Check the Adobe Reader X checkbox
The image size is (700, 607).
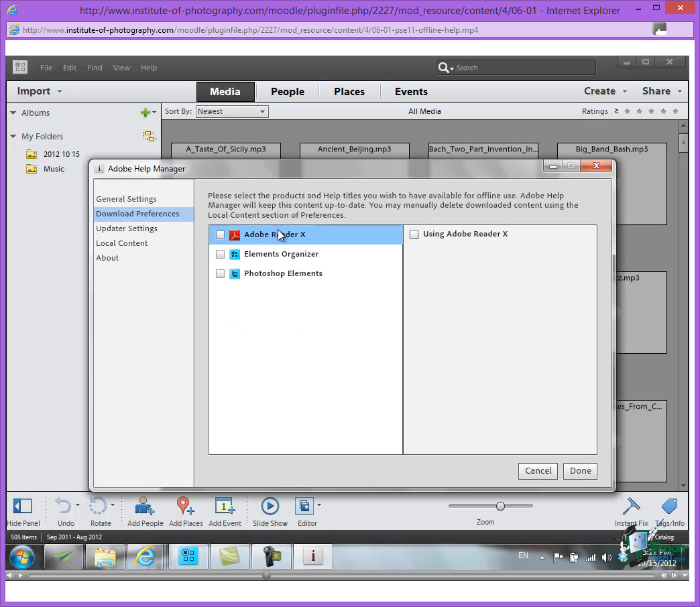point(220,235)
